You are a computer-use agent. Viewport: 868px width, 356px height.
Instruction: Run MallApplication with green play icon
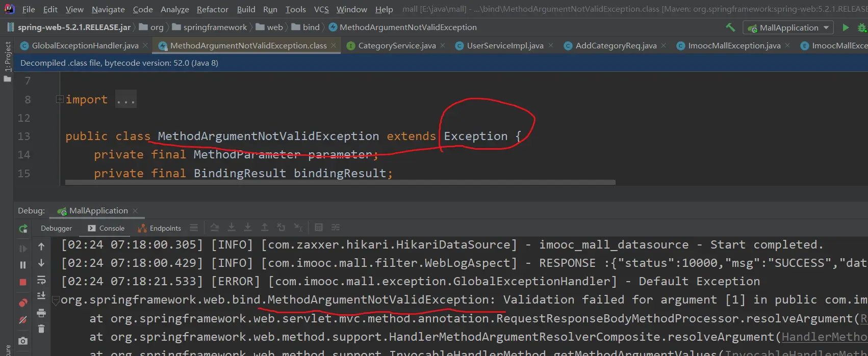tap(846, 28)
